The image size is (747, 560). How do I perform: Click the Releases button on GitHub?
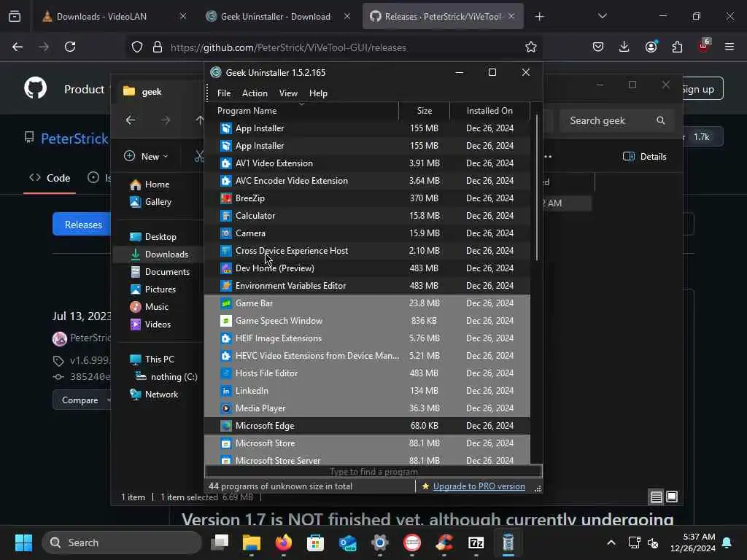pyautogui.click(x=83, y=225)
